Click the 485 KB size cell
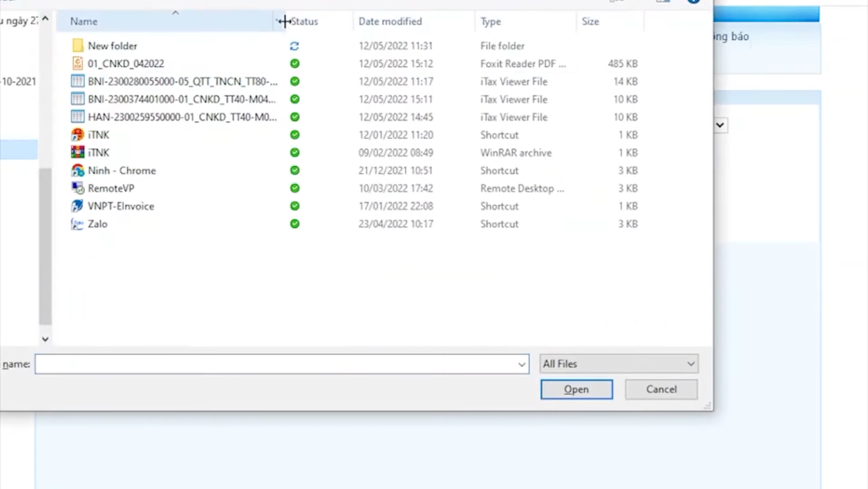 coord(623,64)
